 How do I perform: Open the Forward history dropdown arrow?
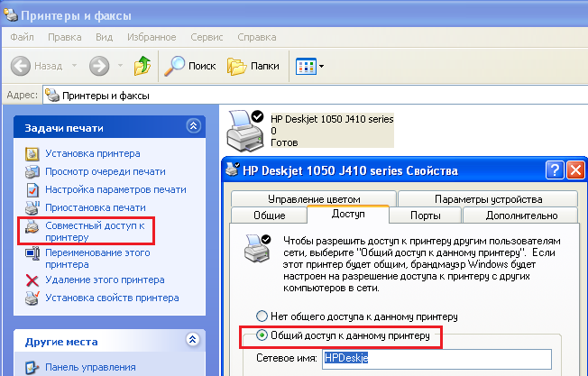(x=120, y=66)
